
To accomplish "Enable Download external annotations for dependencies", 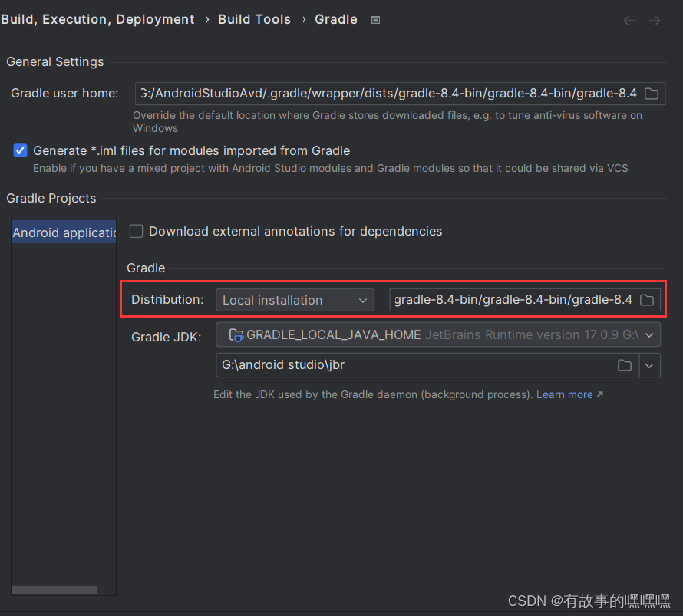I will (136, 231).
